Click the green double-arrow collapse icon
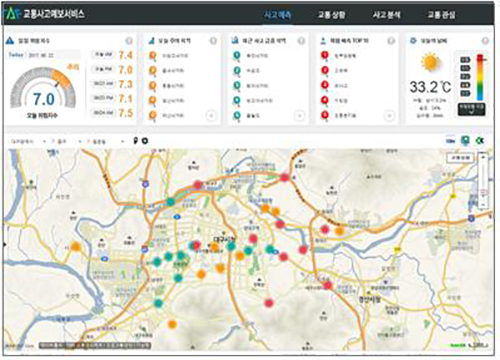The width and height of the screenshot is (500, 360). (480, 141)
